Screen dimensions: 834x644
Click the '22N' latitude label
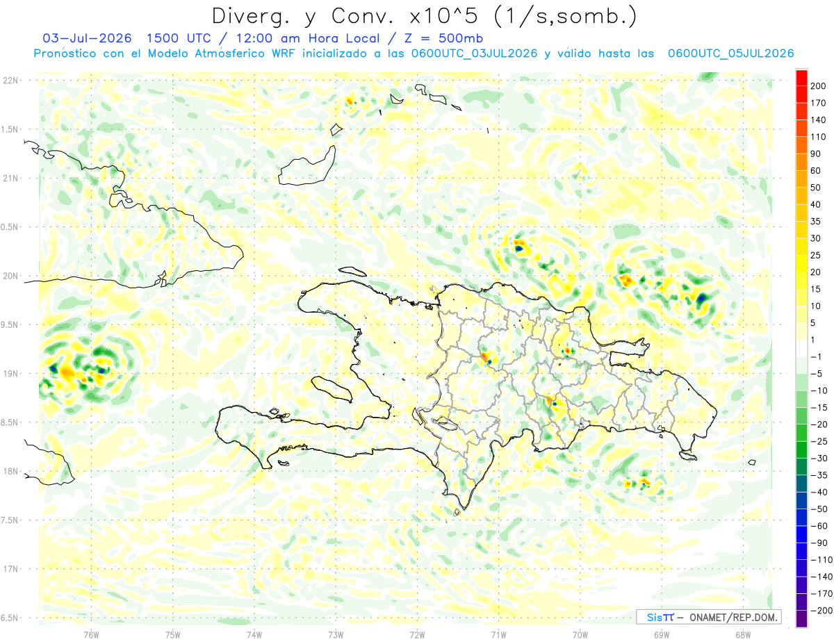[x=10, y=81]
